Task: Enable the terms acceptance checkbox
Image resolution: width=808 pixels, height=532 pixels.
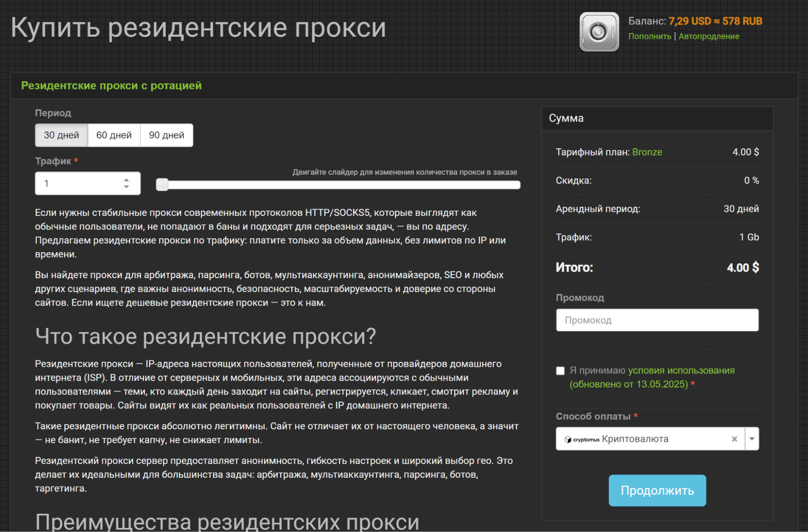Action: click(560, 370)
